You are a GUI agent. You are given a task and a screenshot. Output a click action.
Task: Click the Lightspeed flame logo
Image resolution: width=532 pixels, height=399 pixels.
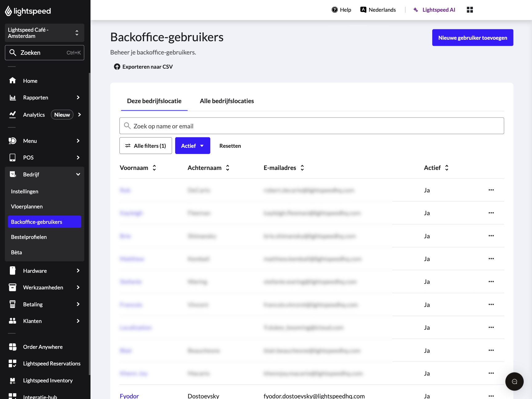click(x=8, y=11)
